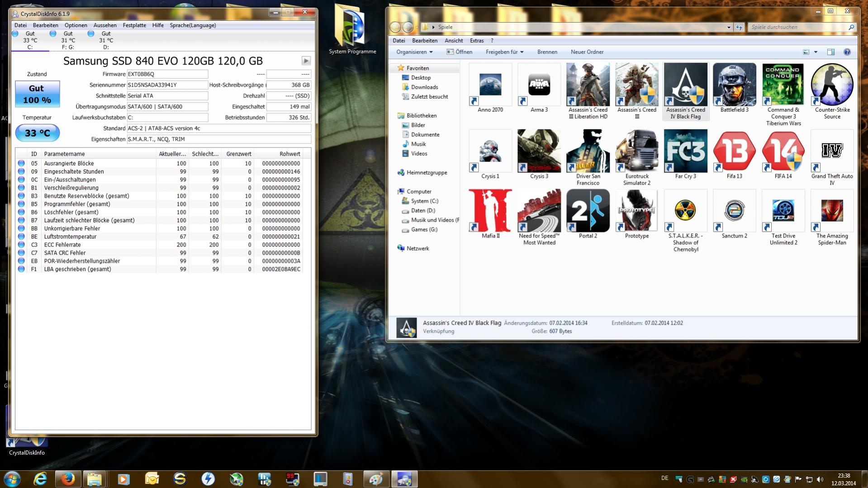Open Firefox from the taskbar

68,479
